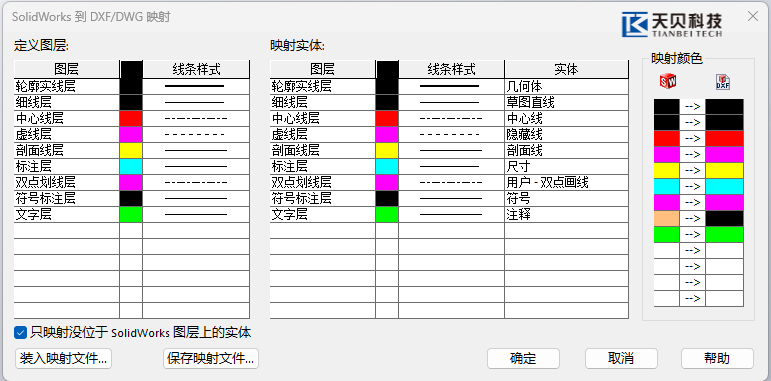Click the cyan swatch of 标注层 in the define-layers table
The width and height of the screenshot is (771, 381).
[131, 167]
